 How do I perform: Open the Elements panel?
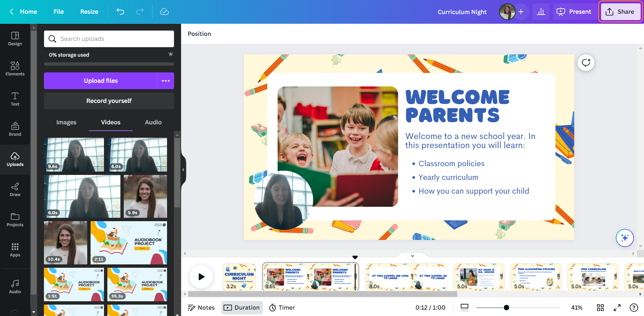(15, 69)
